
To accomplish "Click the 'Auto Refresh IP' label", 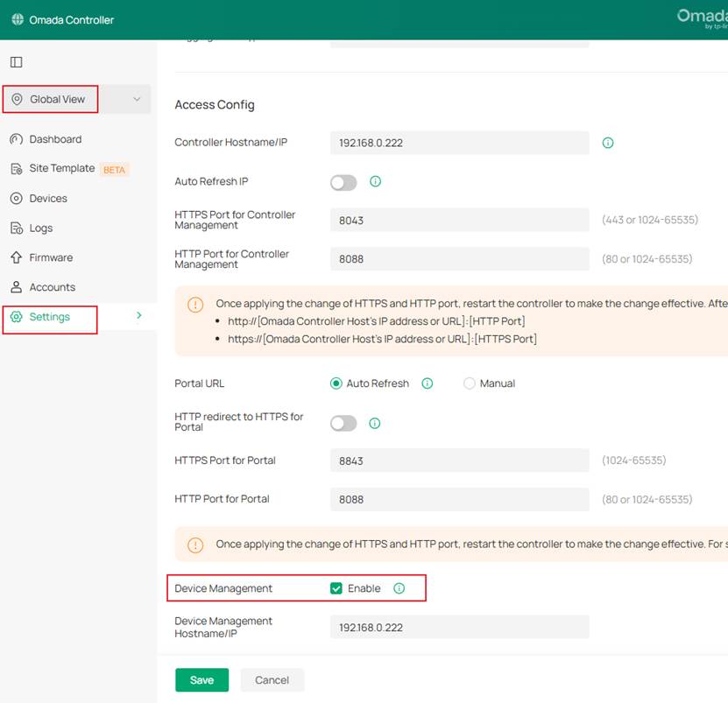I will (211, 181).
